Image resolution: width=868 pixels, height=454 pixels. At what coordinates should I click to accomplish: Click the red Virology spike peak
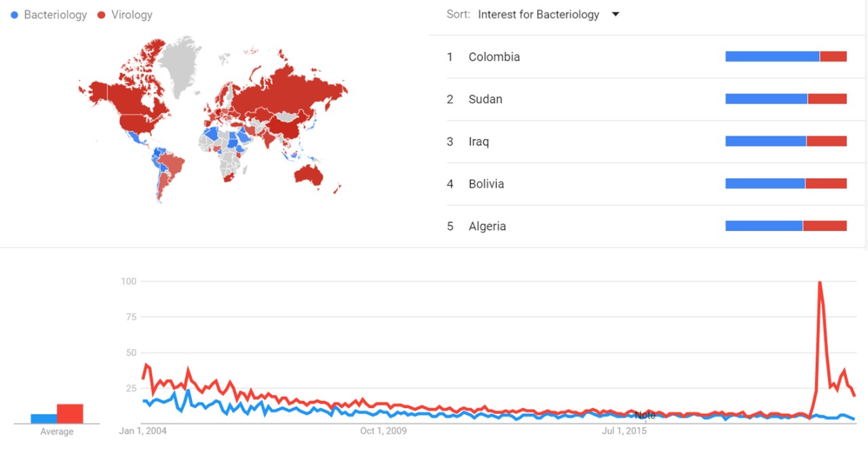coord(820,282)
